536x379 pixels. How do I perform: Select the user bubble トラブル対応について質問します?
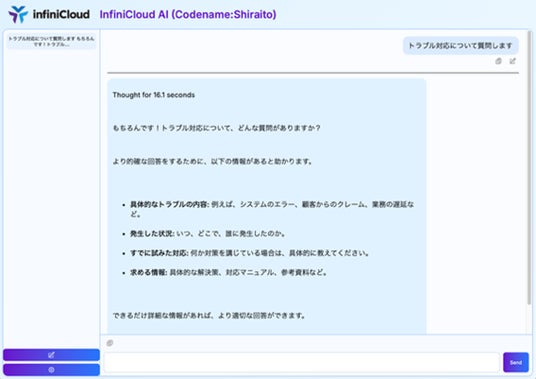coord(460,45)
